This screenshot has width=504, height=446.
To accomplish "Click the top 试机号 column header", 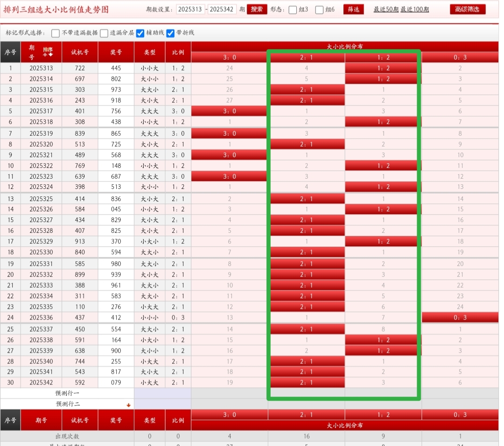I will coord(80,52).
